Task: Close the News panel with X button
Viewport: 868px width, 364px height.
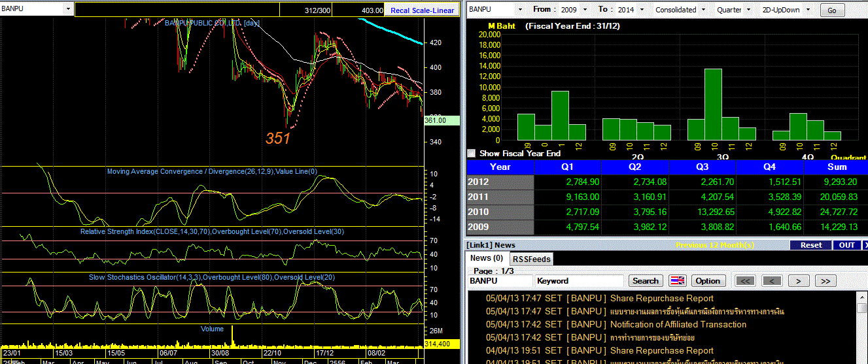Action: pyautogui.click(x=865, y=245)
